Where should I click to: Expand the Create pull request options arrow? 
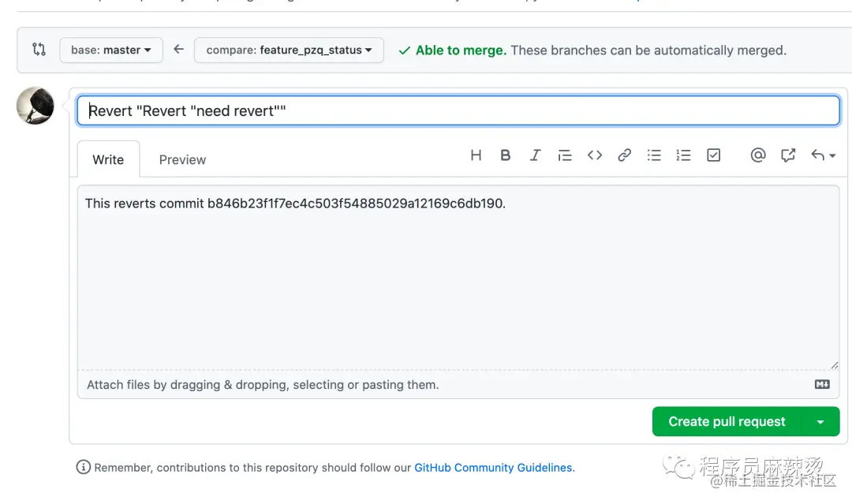[820, 421]
